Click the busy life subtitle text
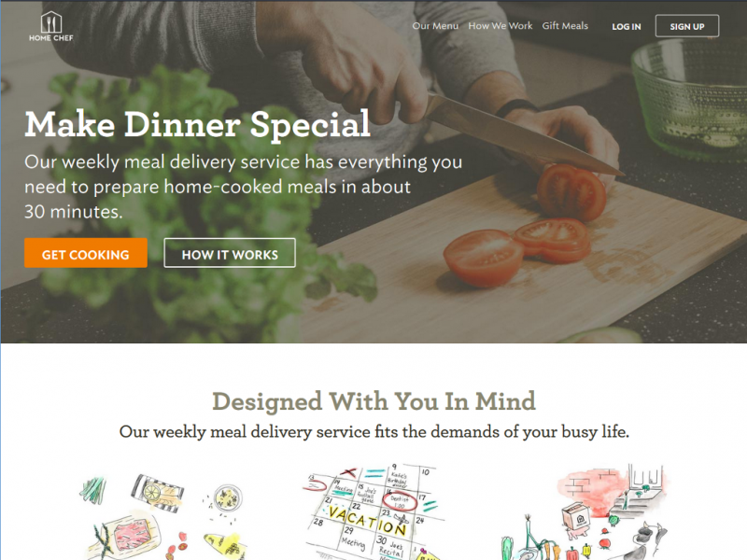747x560 pixels. point(374,432)
